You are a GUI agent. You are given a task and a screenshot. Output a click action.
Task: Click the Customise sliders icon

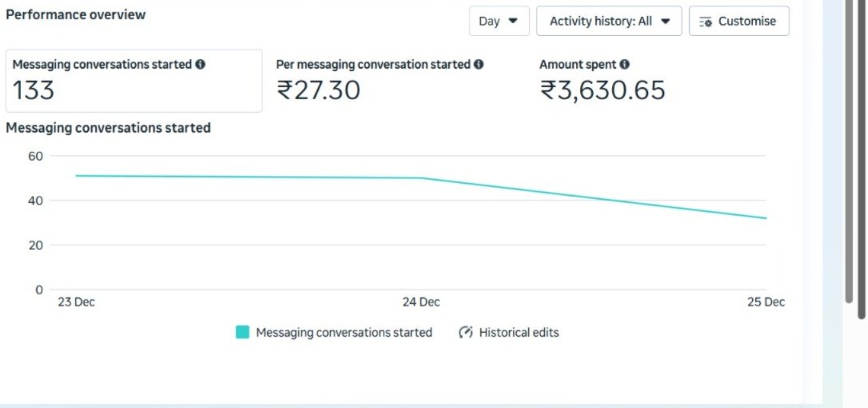(x=705, y=22)
